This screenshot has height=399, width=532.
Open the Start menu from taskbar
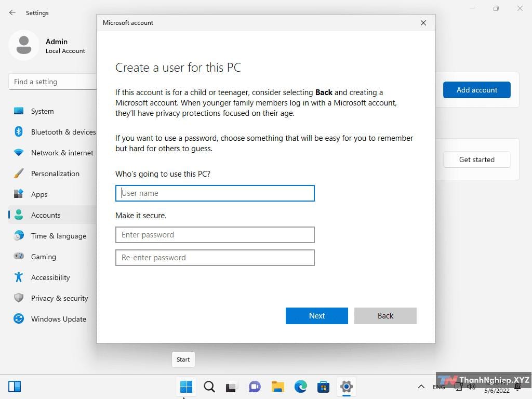187,387
